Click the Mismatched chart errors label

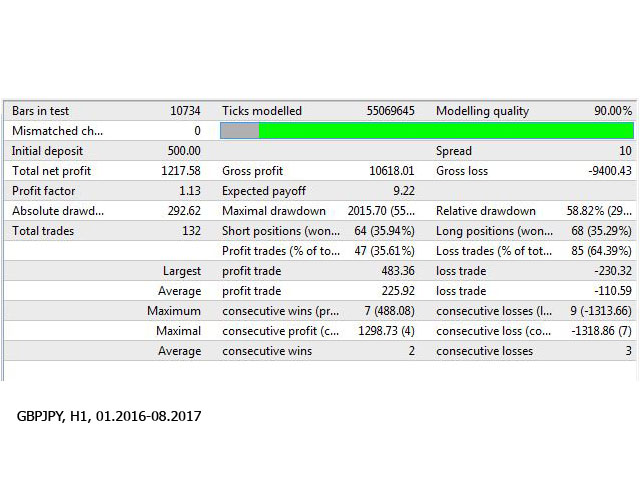tap(57, 131)
